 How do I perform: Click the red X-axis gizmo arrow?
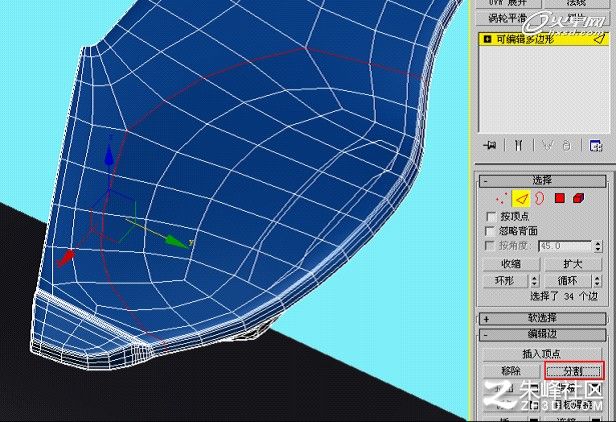tap(66, 258)
